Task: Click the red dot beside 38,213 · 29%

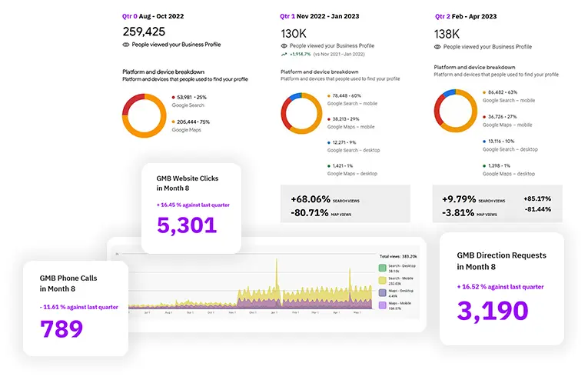Action: coord(329,119)
